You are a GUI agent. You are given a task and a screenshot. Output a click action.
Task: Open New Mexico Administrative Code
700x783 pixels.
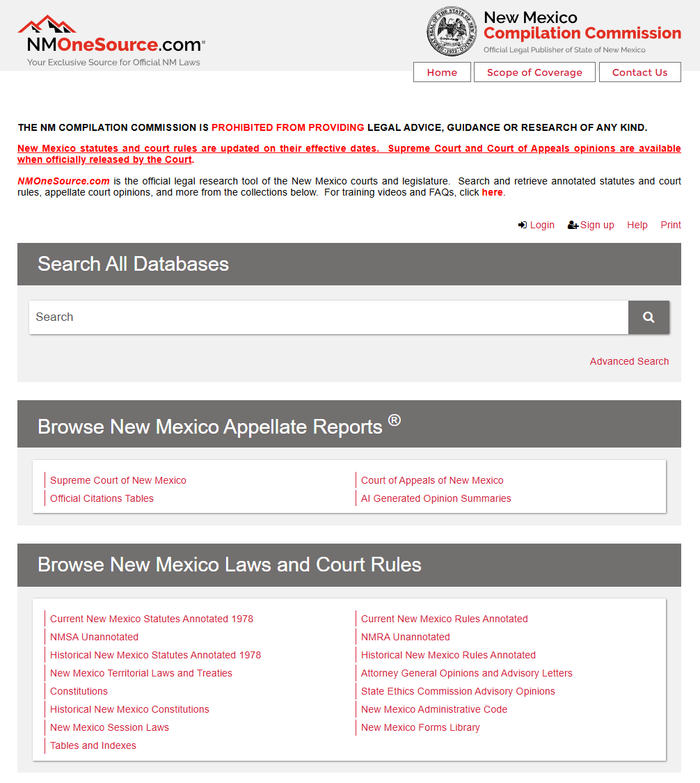click(x=434, y=709)
